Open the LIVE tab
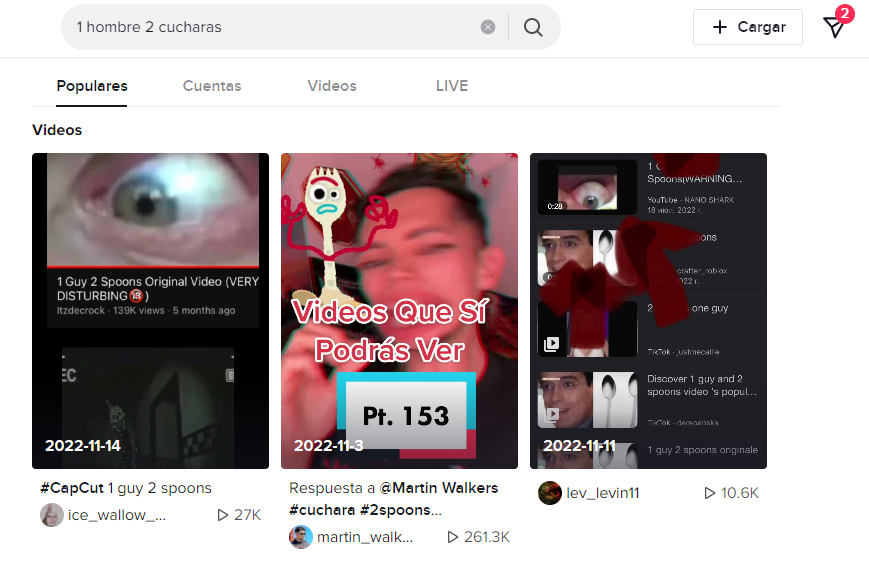869x565 pixels. pos(452,86)
